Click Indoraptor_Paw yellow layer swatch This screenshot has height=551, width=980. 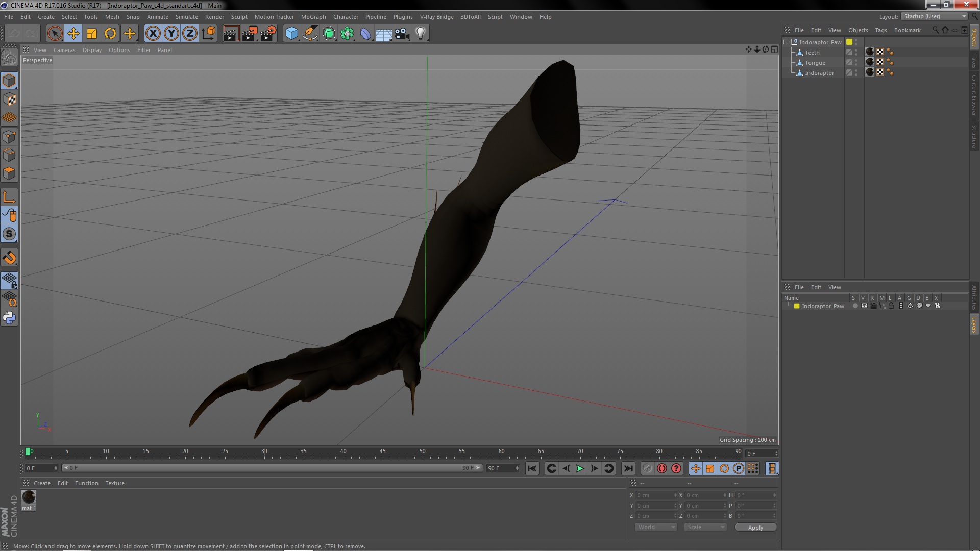pos(849,42)
